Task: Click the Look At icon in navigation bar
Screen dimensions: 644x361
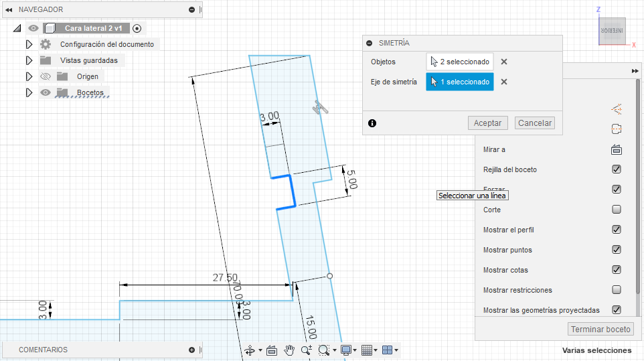Action: (x=272, y=350)
